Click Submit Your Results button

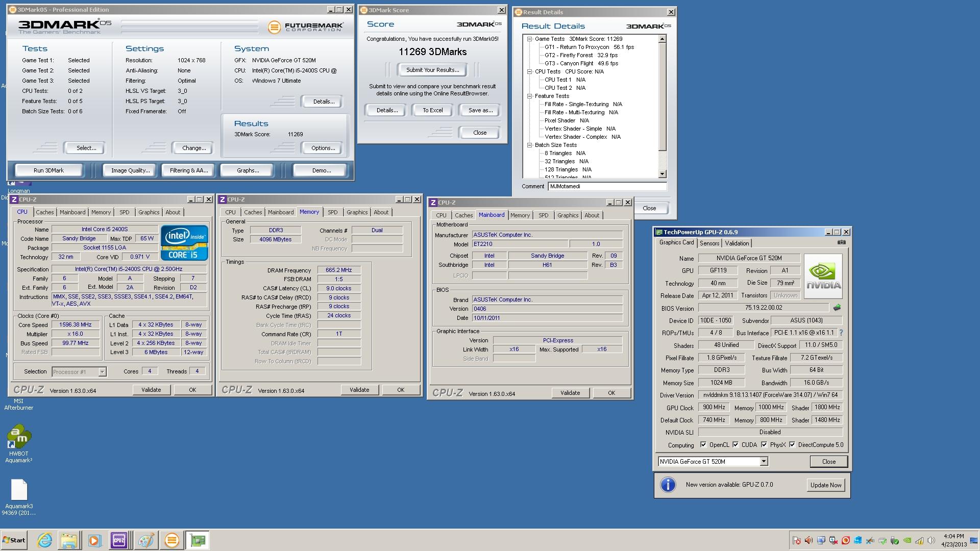point(432,70)
